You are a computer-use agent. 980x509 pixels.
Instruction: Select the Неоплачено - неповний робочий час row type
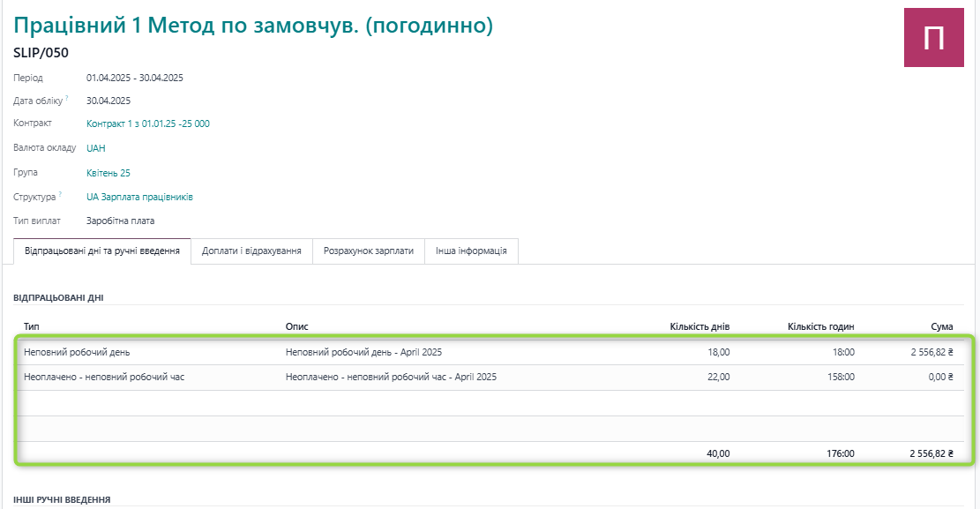click(104, 377)
